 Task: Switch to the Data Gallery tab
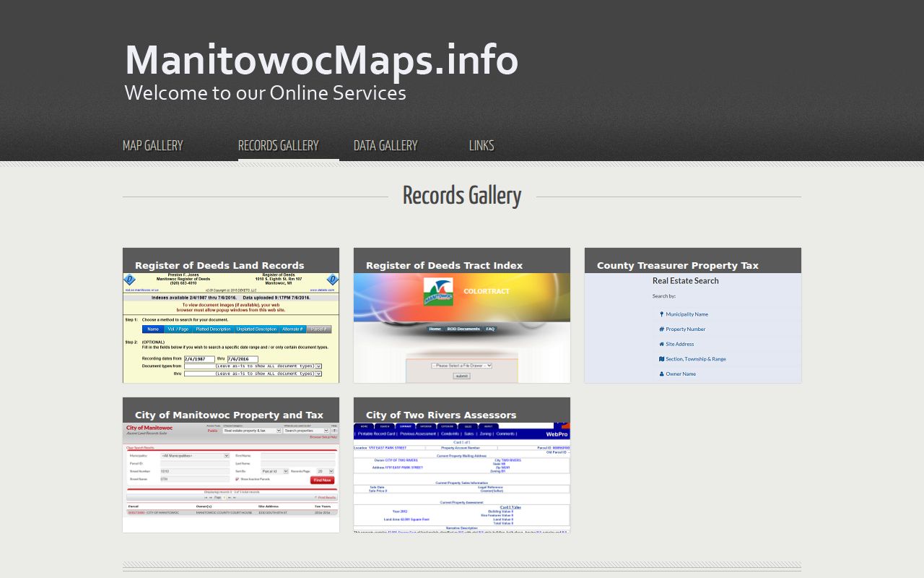coord(385,145)
